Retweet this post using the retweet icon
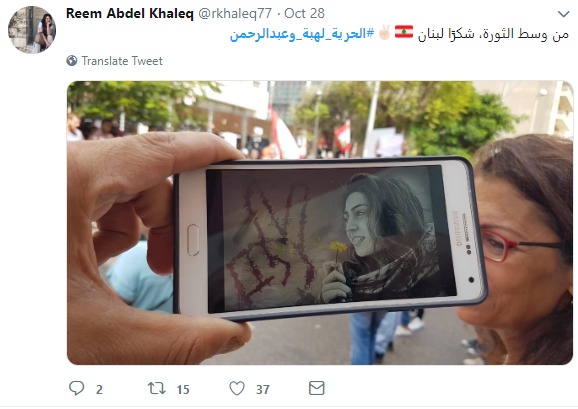This screenshot has width=578, height=409. tap(157, 388)
